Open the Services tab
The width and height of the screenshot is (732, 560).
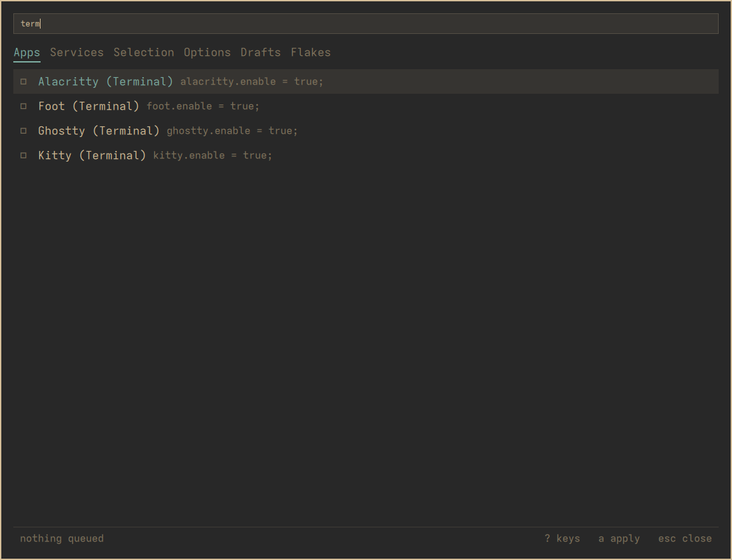click(x=77, y=53)
